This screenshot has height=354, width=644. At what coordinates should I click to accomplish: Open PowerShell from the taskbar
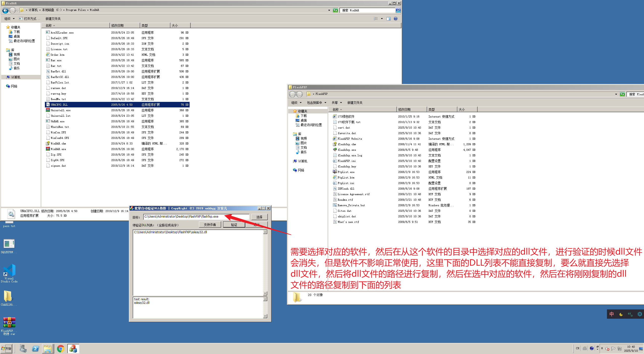click(x=36, y=349)
